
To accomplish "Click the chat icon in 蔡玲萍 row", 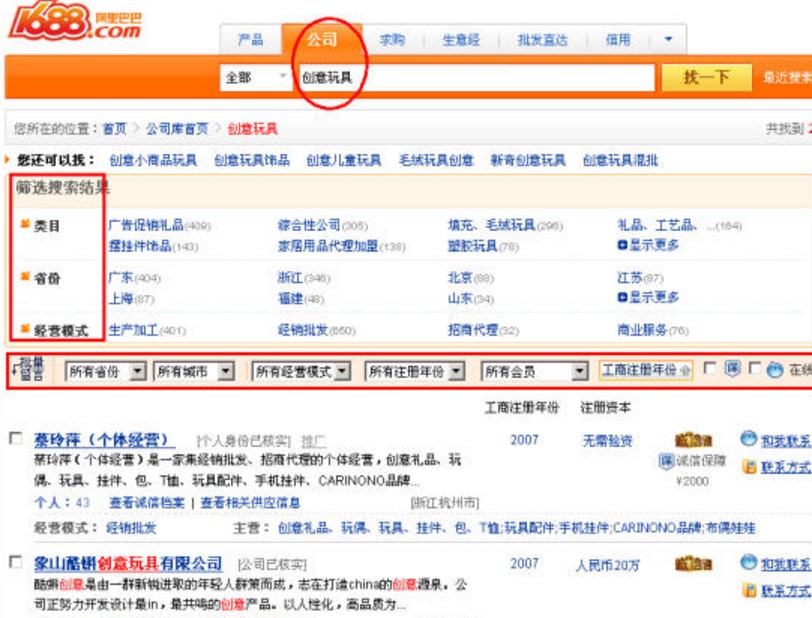I will (748, 439).
